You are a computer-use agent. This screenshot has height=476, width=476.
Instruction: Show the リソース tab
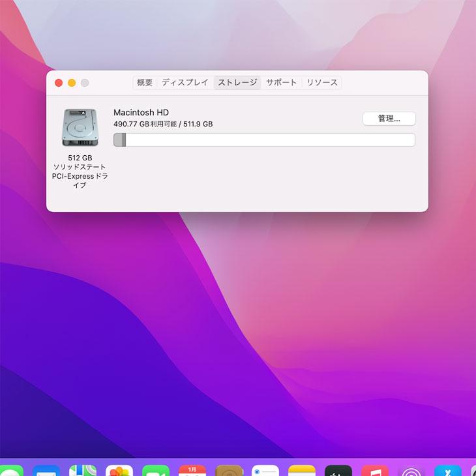tap(321, 83)
